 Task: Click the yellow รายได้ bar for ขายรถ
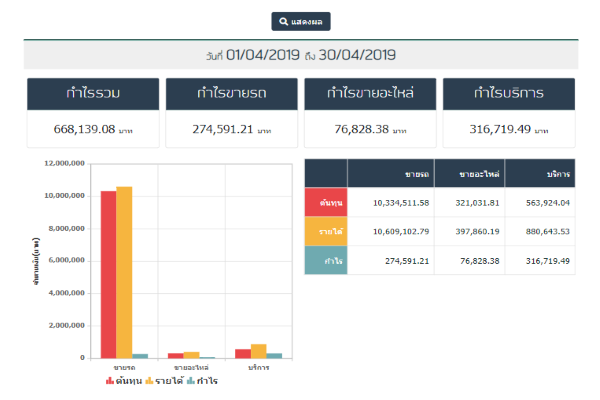(x=124, y=271)
